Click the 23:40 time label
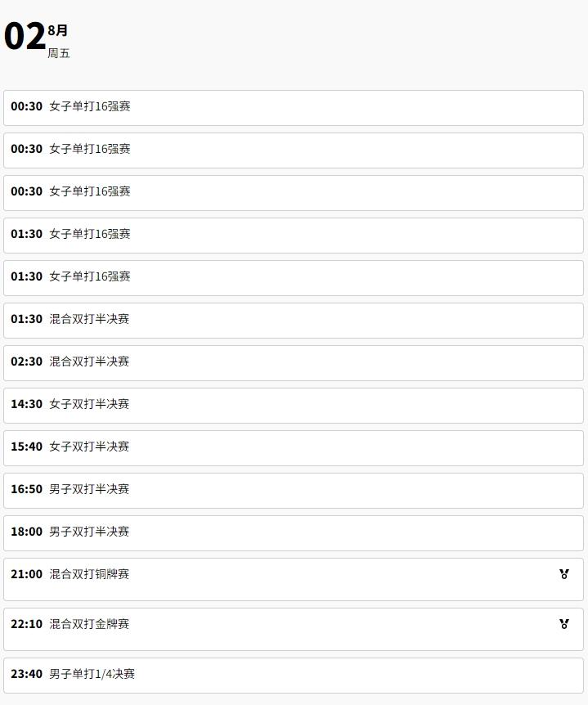The height and width of the screenshot is (705, 588). point(26,674)
